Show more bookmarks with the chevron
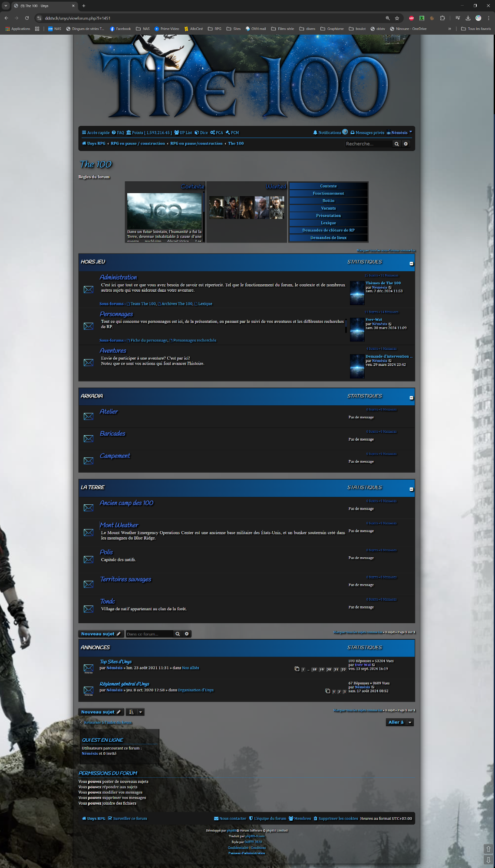Viewport: 495px width, 868px height. click(449, 29)
